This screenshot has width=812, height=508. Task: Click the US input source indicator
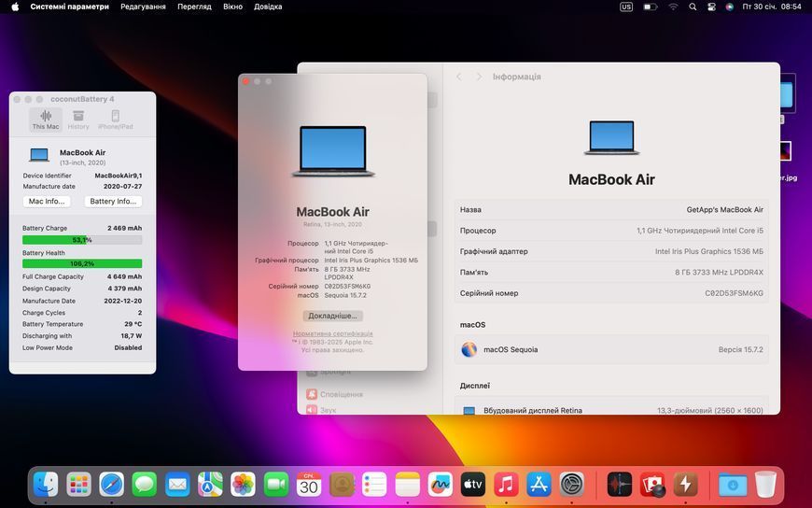click(x=626, y=7)
